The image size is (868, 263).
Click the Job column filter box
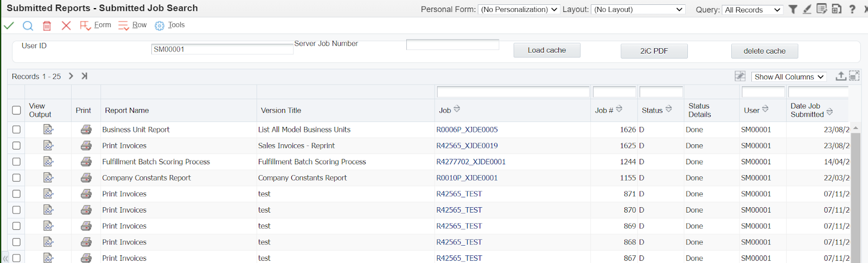(x=513, y=92)
